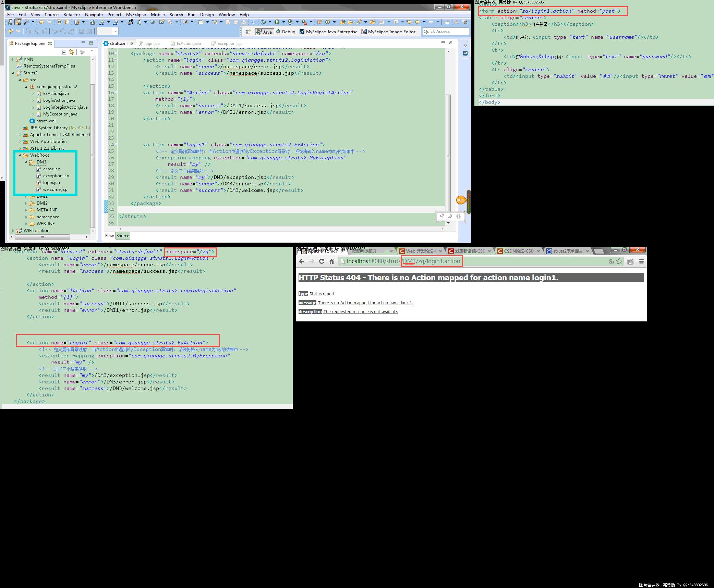This screenshot has height=588, width=714.
Task: Switch to the ExAction.java editor tab
Action: point(186,44)
